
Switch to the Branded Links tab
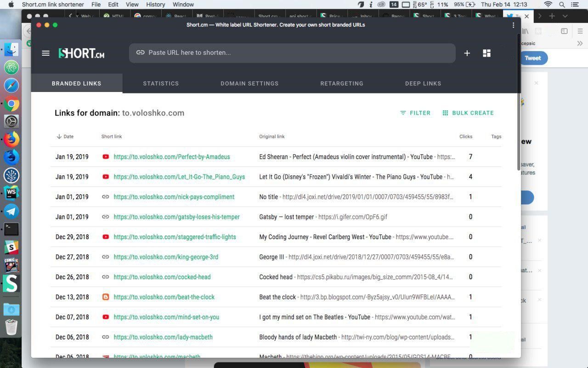(77, 83)
